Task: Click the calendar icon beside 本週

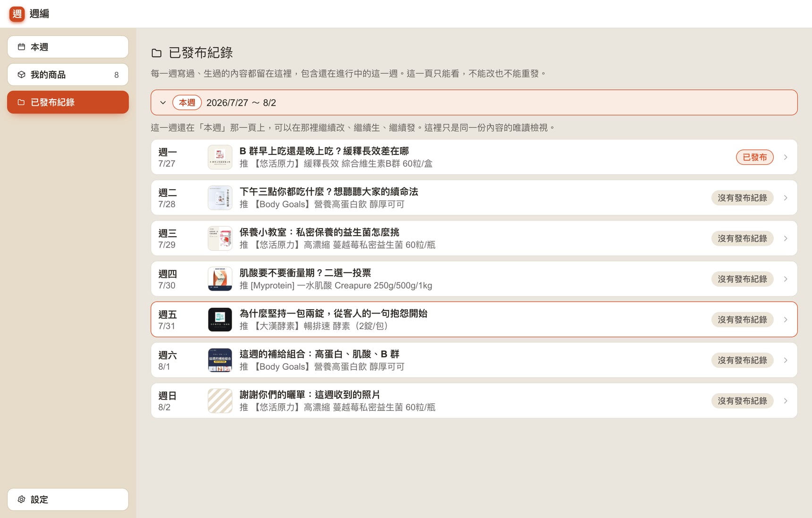Action: [21, 47]
